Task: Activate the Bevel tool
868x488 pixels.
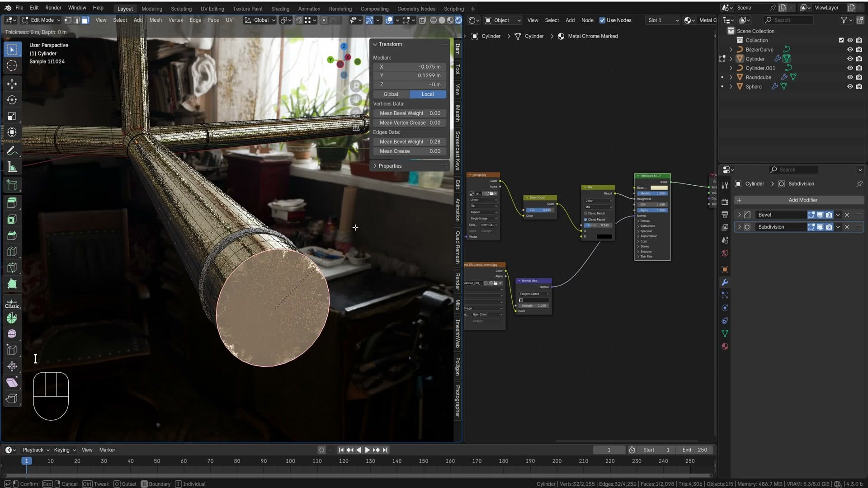Action: click(12, 235)
